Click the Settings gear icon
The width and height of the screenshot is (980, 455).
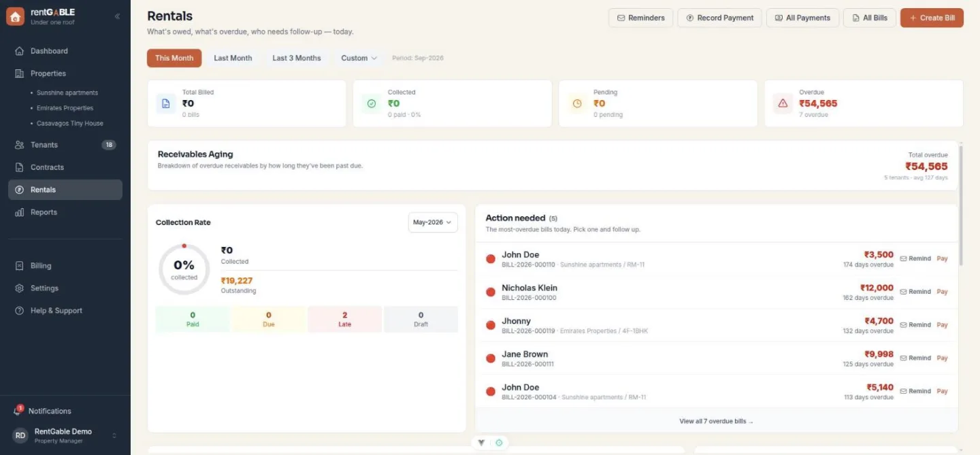tap(19, 288)
